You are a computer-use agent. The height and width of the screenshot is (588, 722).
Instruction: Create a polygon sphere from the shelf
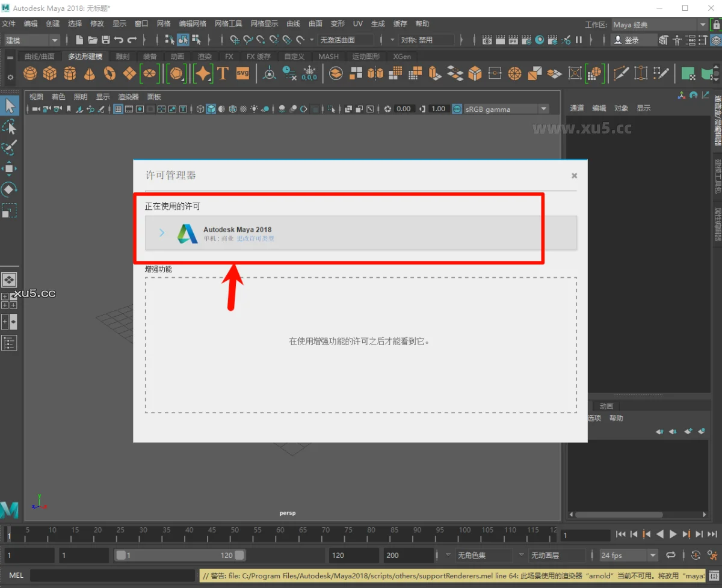(x=30, y=73)
